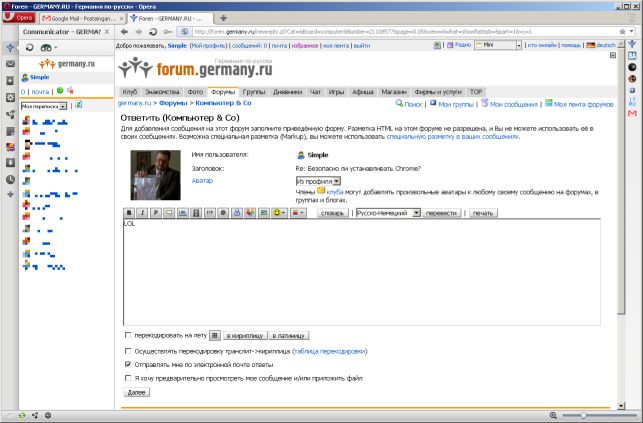Add a new panel with plus icon

tap(10, 194)
